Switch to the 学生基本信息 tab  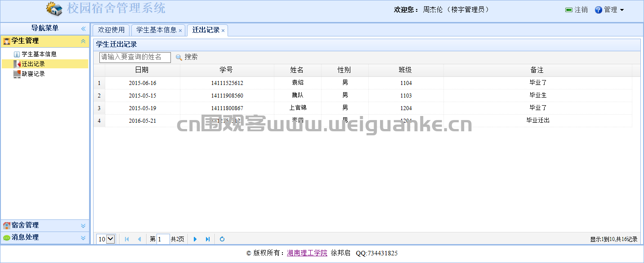tap(157, 30)
